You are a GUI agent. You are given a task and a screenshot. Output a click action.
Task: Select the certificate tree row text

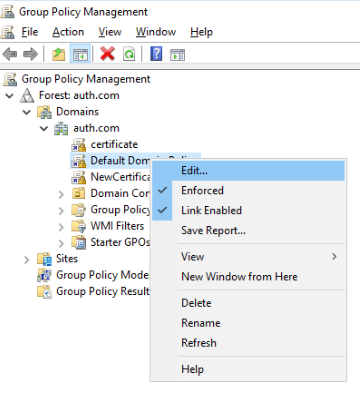click(114, 145)
